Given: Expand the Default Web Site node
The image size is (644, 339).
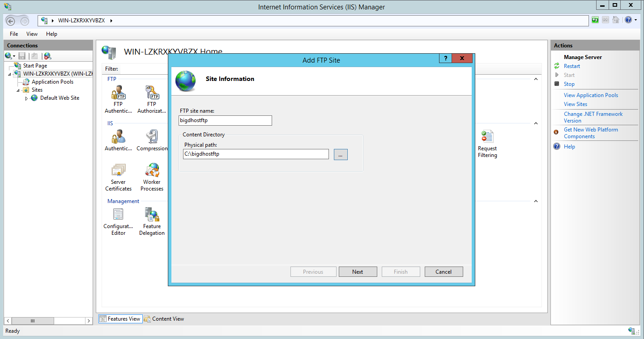Looking at the screenshot, I should click(27, 98).
